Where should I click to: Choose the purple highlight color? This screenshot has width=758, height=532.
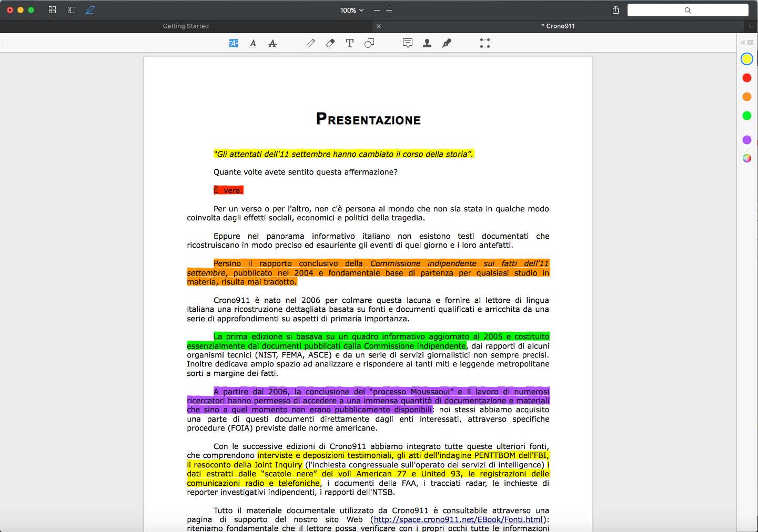747,140
